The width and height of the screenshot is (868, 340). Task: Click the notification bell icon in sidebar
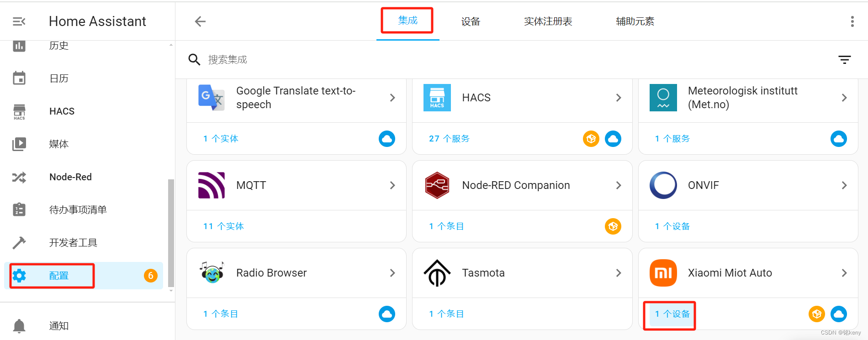click(19, 326)
